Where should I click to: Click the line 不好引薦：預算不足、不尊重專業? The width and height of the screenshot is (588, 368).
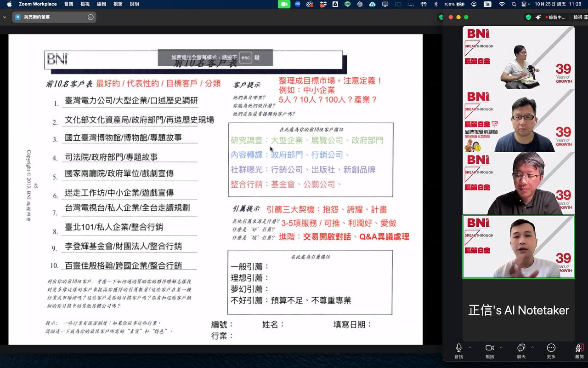tap(291, 300)
